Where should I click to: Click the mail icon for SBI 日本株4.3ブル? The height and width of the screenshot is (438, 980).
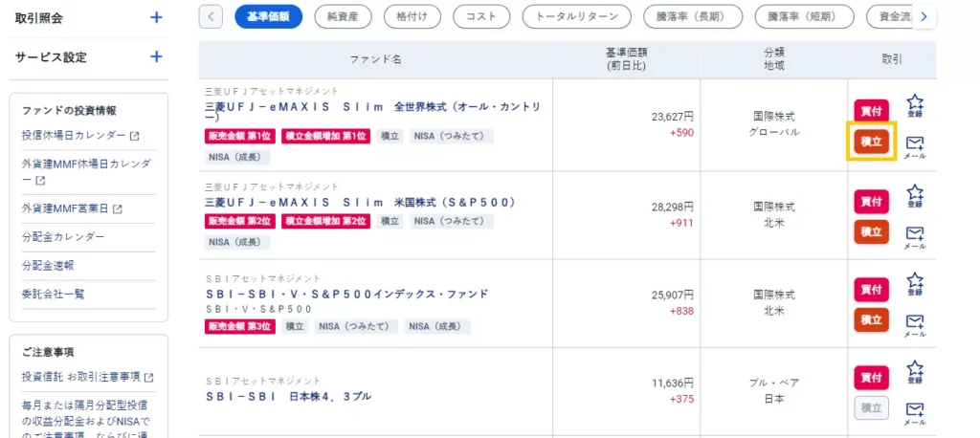[915, 410]
